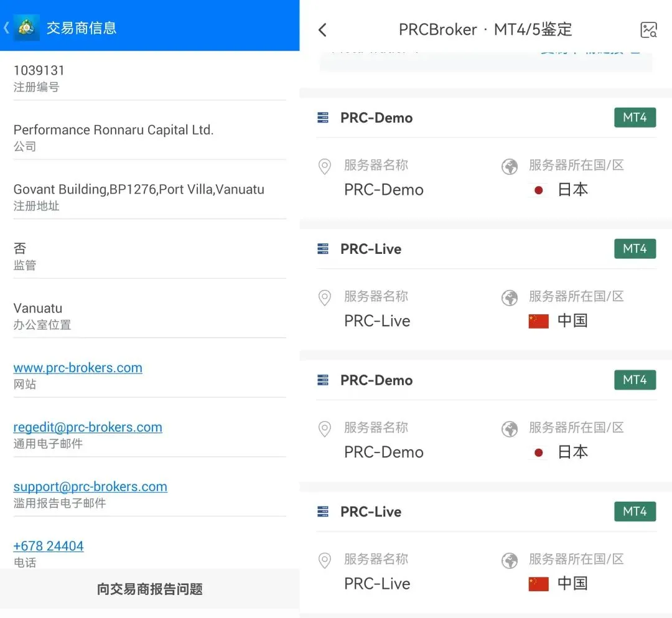
Task: Click China flag in second PRC-Live card
Action: (x=539, y=584)
